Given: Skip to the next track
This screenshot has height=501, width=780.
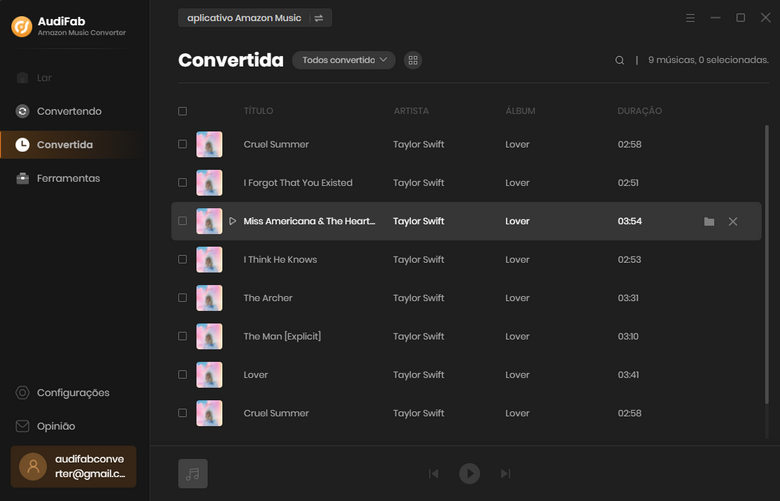Looking at the screenshot, I should [505, 473].
